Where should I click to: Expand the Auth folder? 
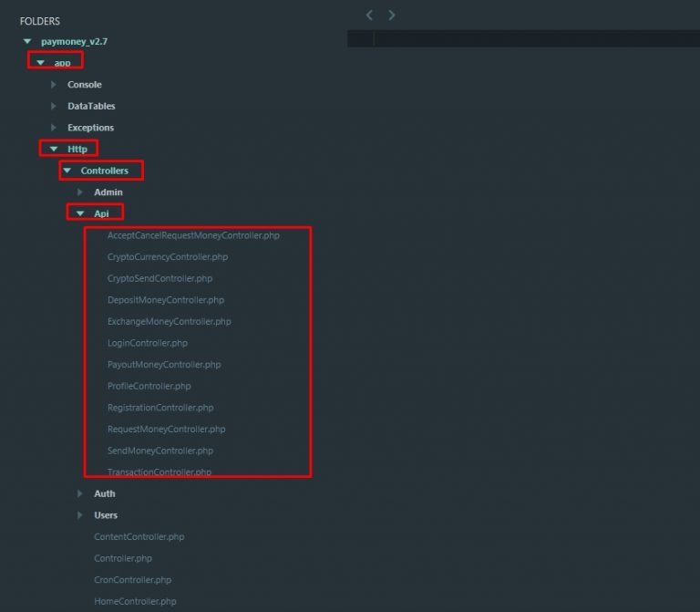[x=80, y=493]
